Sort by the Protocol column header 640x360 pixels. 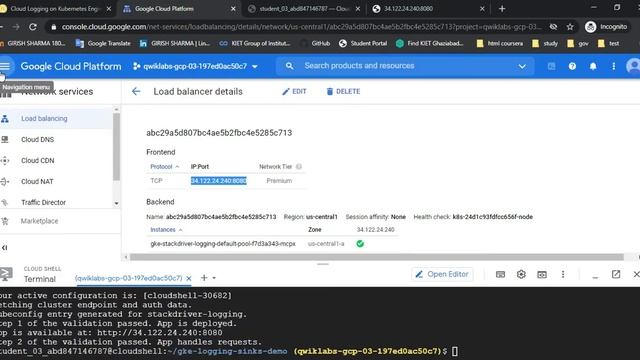(164, 167)
